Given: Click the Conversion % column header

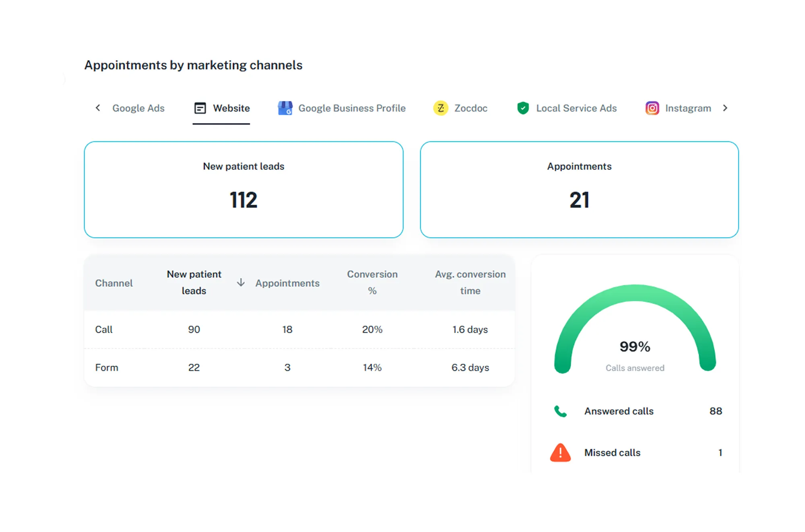Looking at the screenshot, I should click(x=372, y=282).
